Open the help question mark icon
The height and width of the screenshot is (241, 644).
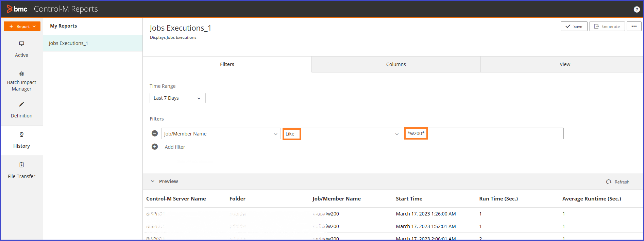pyautogui.click(x=637, y=10)
